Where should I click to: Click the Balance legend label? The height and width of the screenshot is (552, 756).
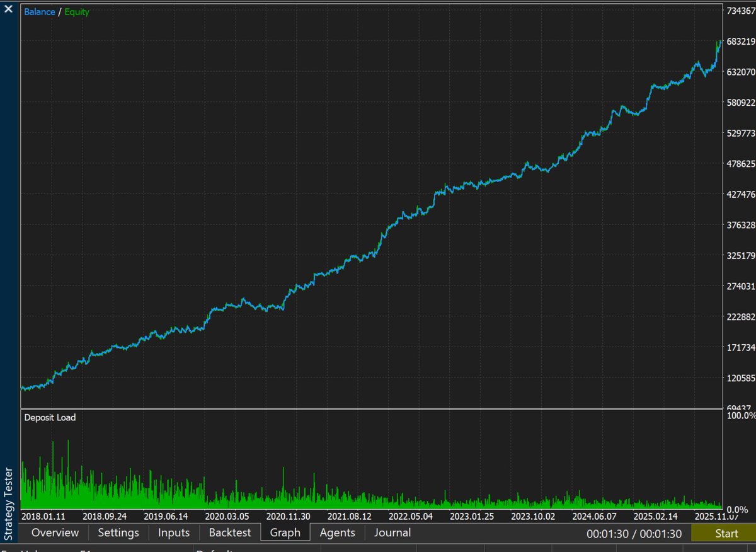pyautogui.click(x=40, y=12)
